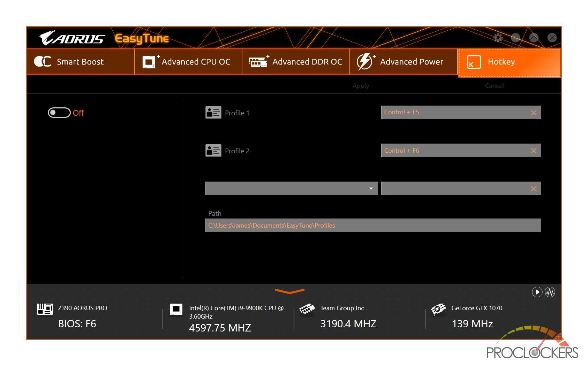Viewport: 588px width, 366px height.
Task: Close EasyTune with the X button
Action: point(552,38)
